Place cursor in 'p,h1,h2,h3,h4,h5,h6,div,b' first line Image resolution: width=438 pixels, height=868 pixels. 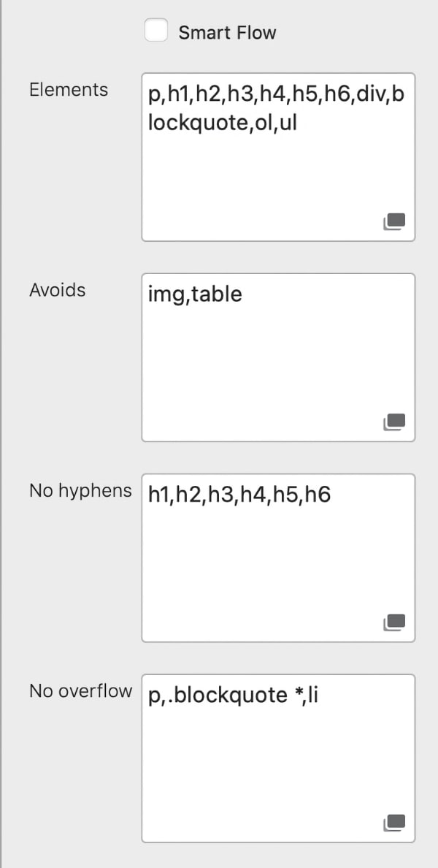pyautogui.click(x=275, y=95)
